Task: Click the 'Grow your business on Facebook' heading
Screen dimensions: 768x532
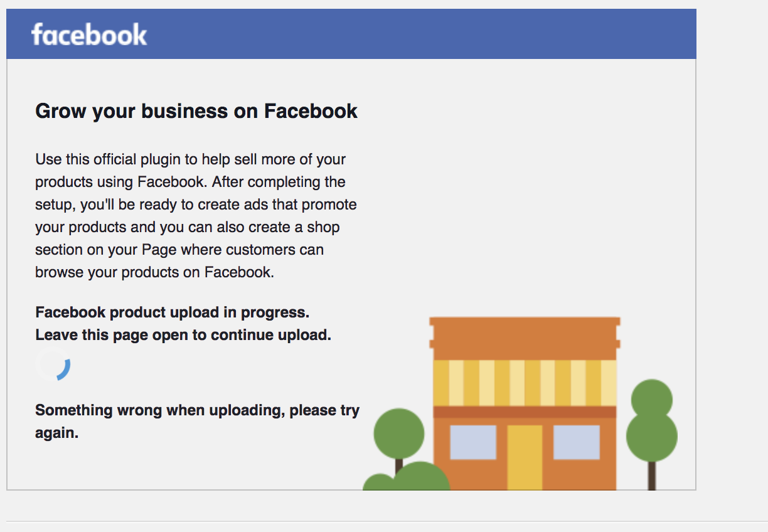Action: click(196, 111)
